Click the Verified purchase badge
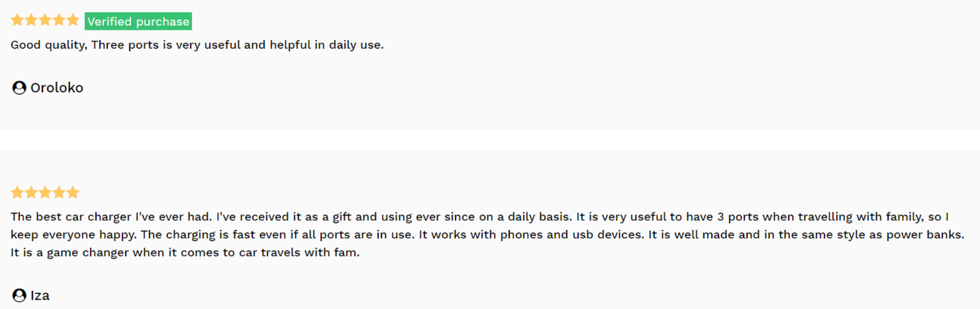The height and width of the screenshot is (309, 980). click(x=138, y=21)
